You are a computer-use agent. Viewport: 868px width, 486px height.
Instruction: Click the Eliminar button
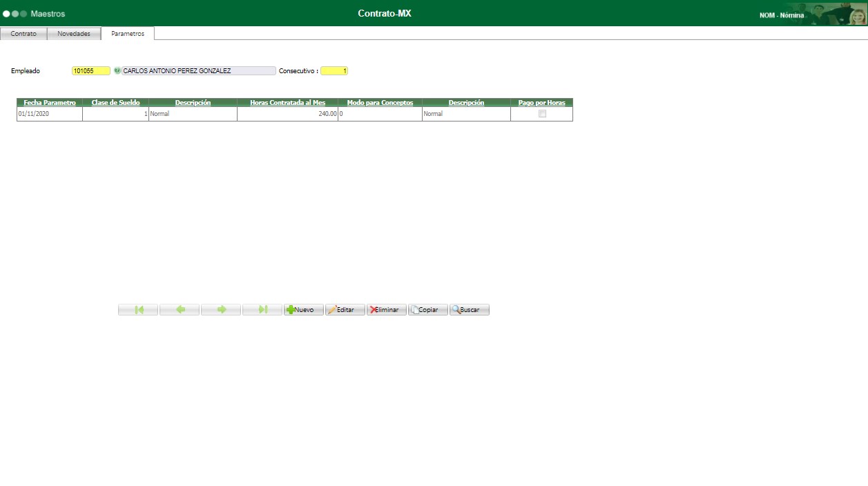pyautogui.click(x=387, y=310)
